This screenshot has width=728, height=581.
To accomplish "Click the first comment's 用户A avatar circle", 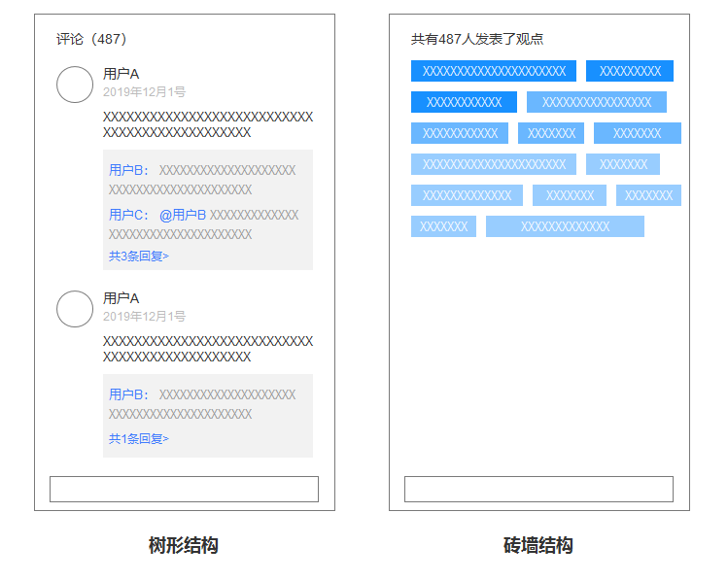I will 75,85.
